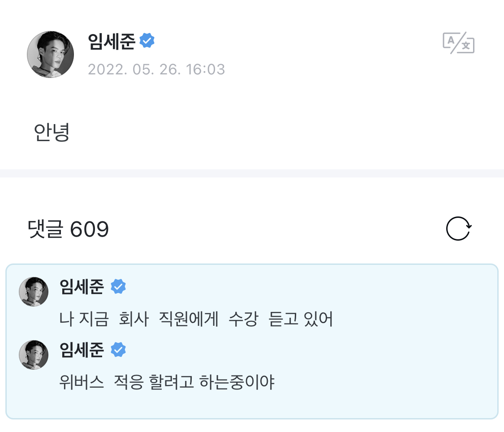Reload comment section to fetch new replies
This screenshot has width=504, height=432.
(458, 229)
